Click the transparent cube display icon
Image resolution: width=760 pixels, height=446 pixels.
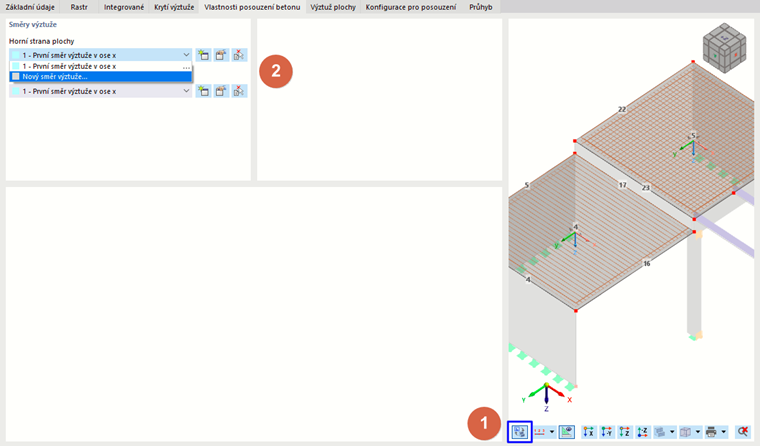[685, 431]
